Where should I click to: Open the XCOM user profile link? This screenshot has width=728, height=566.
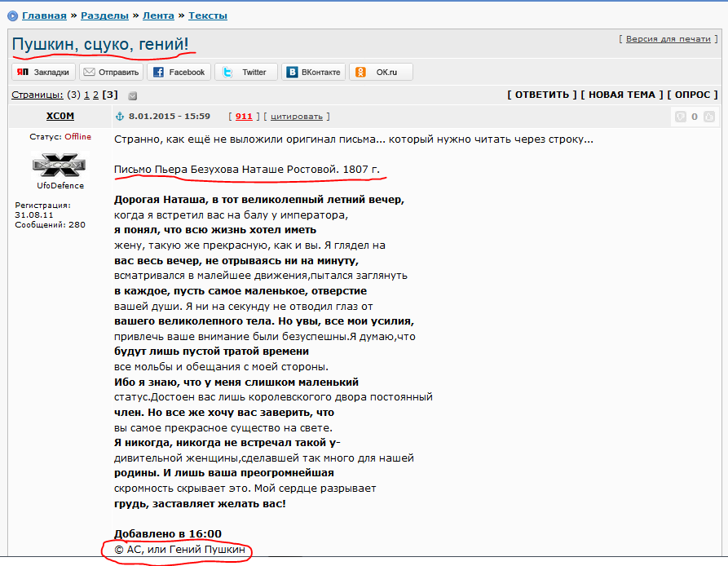pos(60,116)
